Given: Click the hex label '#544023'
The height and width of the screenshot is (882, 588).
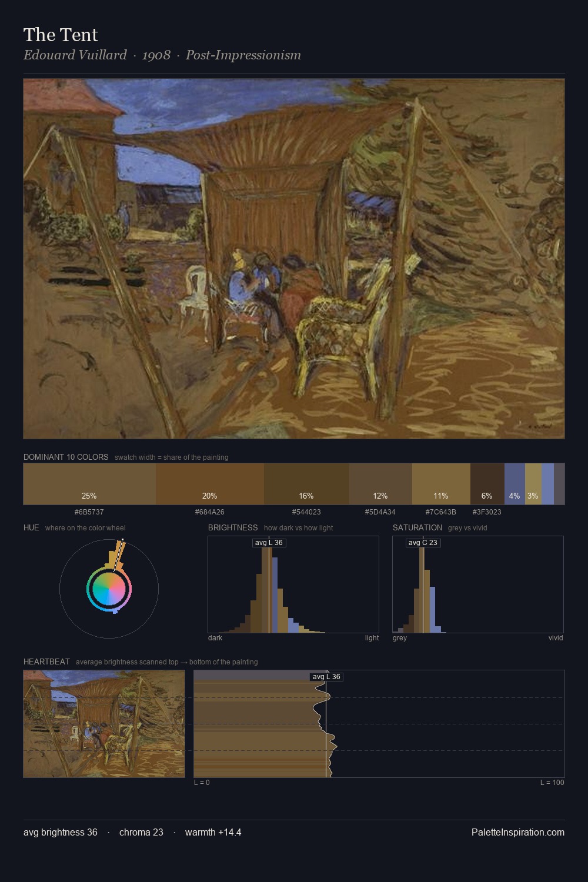Looking at the screenshot, I should click(306, 512).
